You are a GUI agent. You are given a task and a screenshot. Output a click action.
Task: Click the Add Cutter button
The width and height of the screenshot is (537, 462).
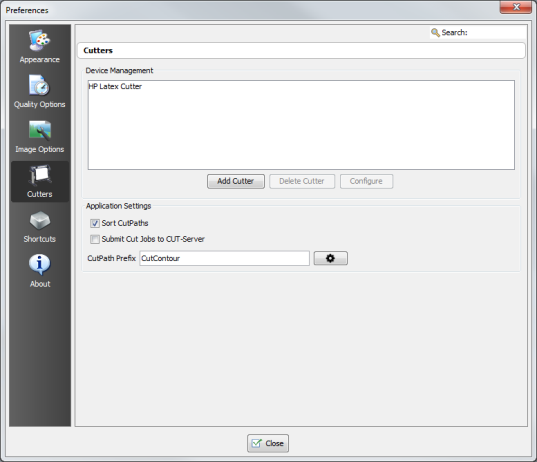[236, 181]
